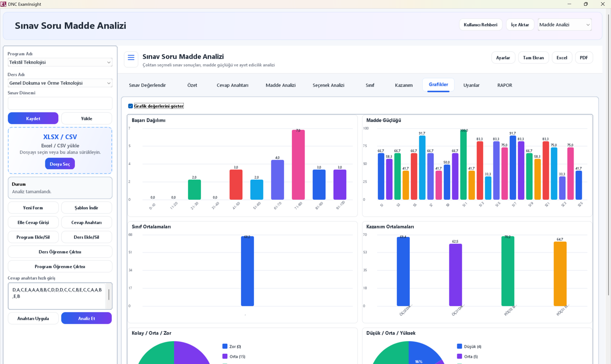611x364 pixels.
Task: Click the Ders Öğrenme Çıktısı button
Action: pyautogui.click(x=60, y=252)
